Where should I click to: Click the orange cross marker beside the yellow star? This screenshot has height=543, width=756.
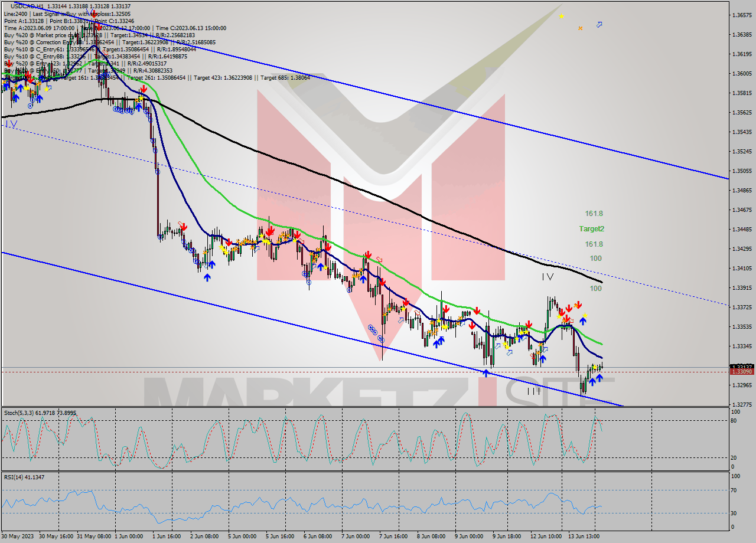coord(580,28)
